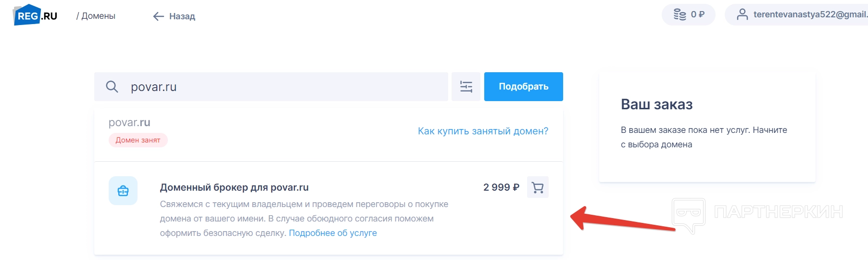Click the Партнеркин watermark logo
Image resolution: width=868 pixels, height=260 pixels.
click(757, 212)
